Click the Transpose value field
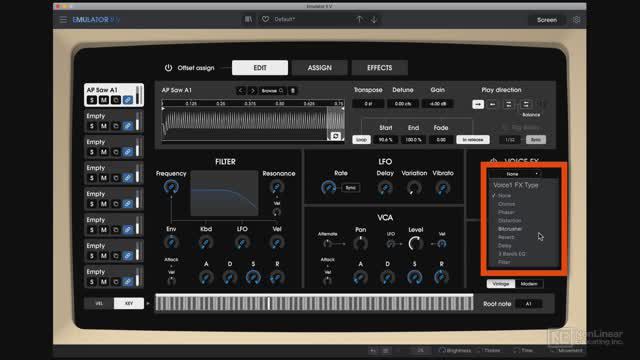This screenshot has width=640, height=360. pos(368,104)
